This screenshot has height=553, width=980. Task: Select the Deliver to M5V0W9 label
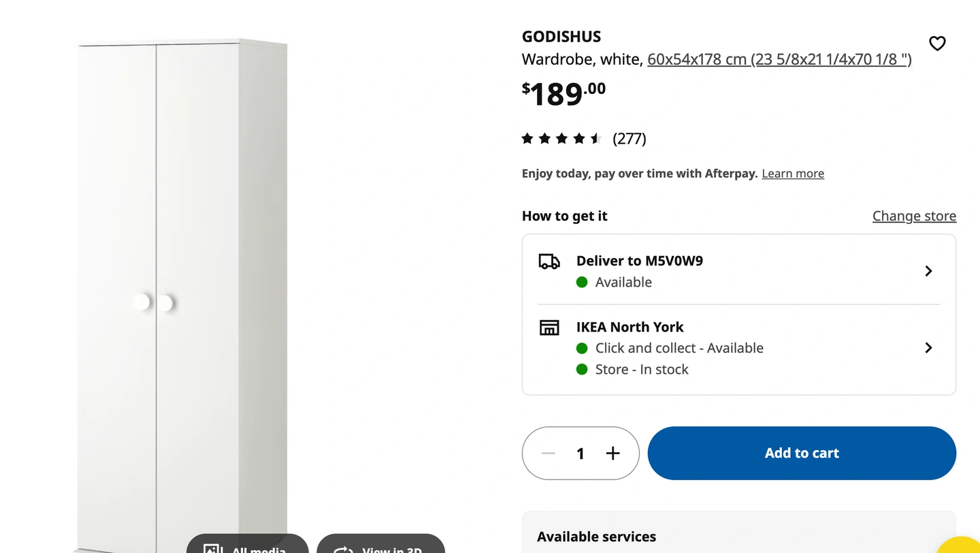[639, 261]
